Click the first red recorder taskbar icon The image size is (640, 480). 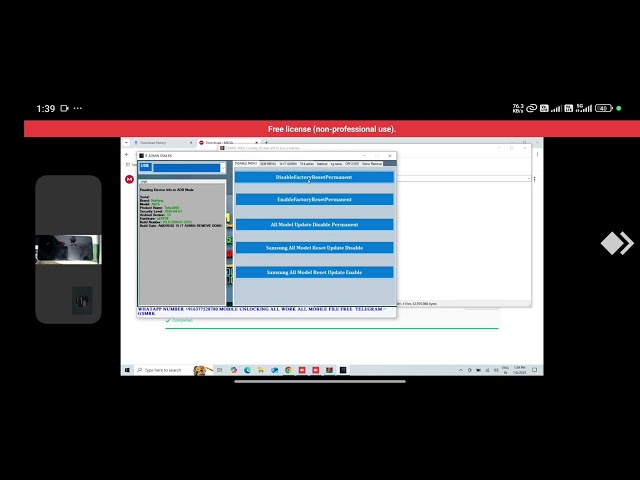(302, 370)
